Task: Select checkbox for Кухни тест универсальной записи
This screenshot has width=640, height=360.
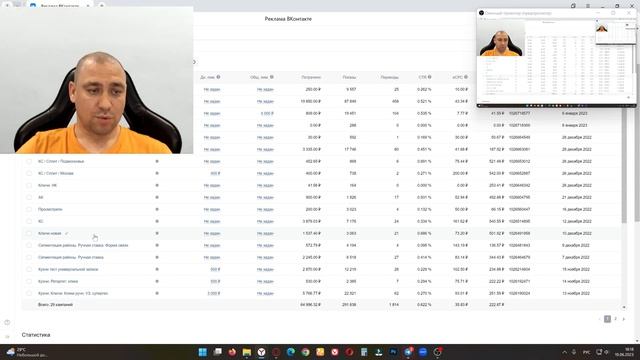Action: [x=29, y=269]
